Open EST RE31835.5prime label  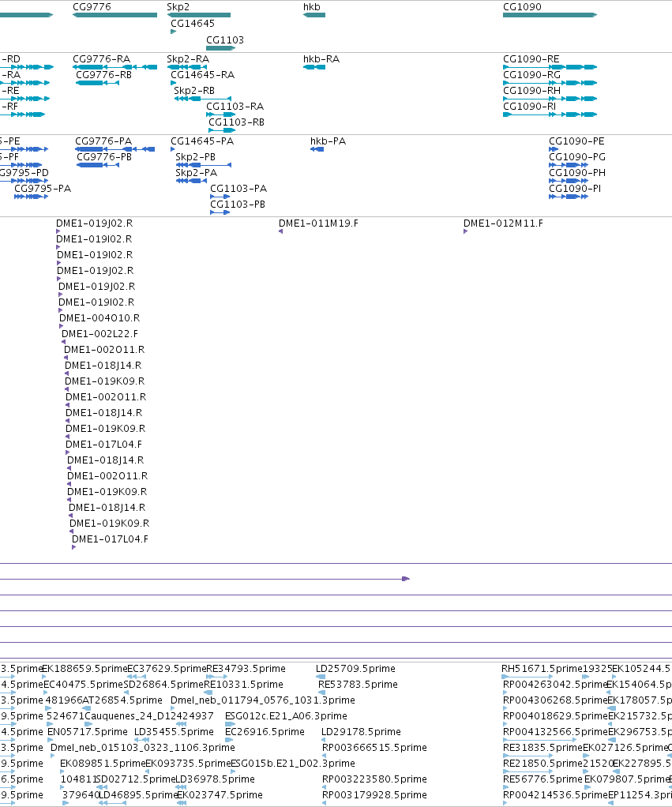pyautogui.click(x=542, y=747)
